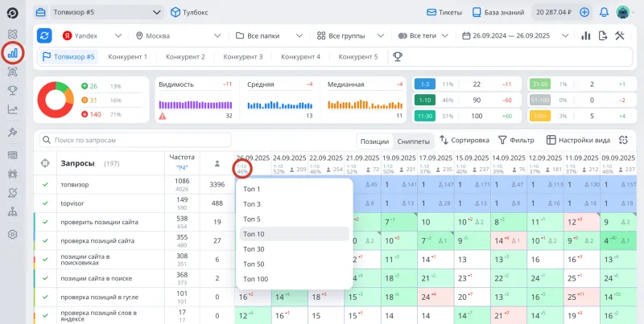This screenshot has width=644, height=324.
Task: Toggle the checkmark for query topvisor
Action: tap(44, 203)
